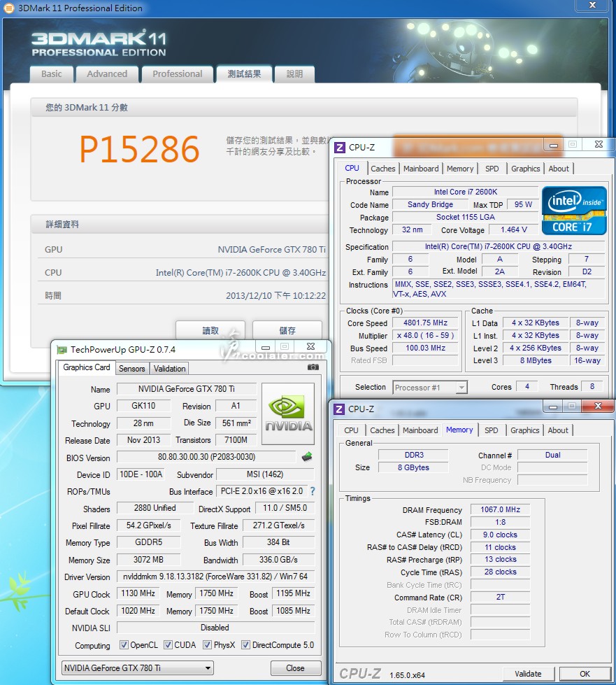616x685 pixels.
Task: Click the Validate button in CPU-Z
Action: (x=528, y=674)
